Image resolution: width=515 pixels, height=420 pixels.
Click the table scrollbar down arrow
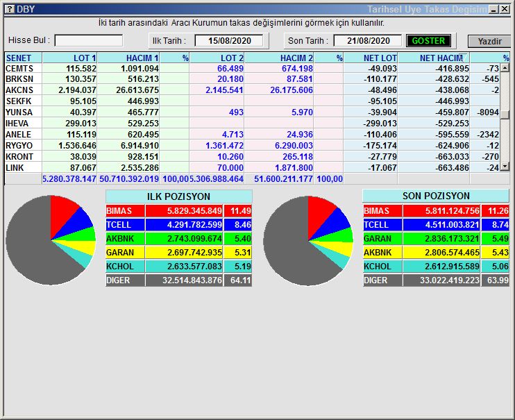tap(505, 167)
